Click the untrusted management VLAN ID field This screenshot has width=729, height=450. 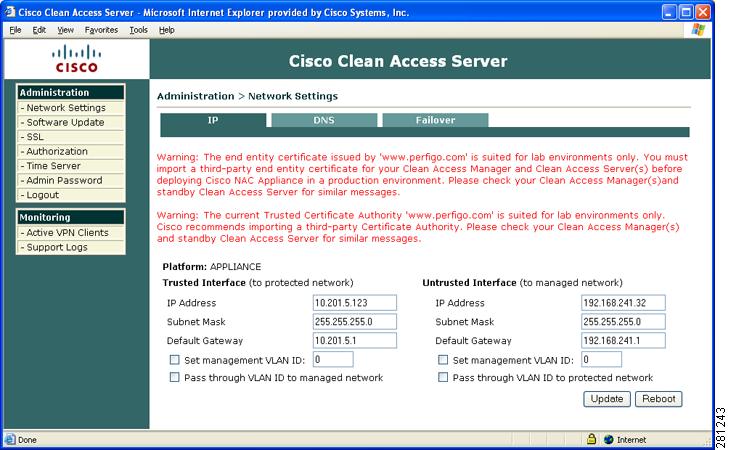click(601, 359)
